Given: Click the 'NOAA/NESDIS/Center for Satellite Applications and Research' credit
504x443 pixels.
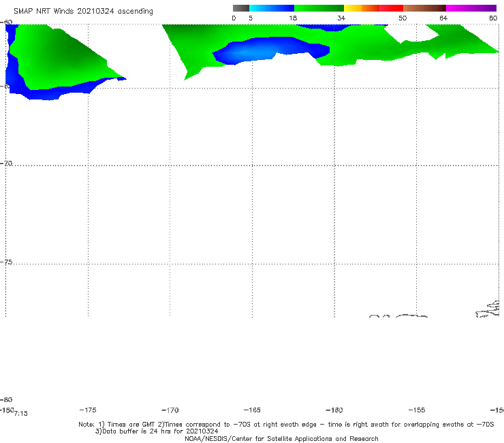Looking at the screenshot, I should pos(281,439).
